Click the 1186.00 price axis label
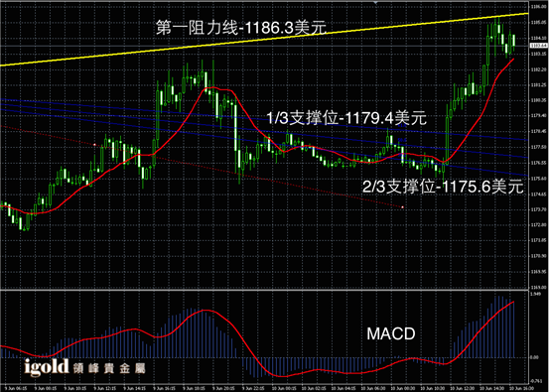Image resolution: width=549 pixels, height=392 pixels. point(537,7)
